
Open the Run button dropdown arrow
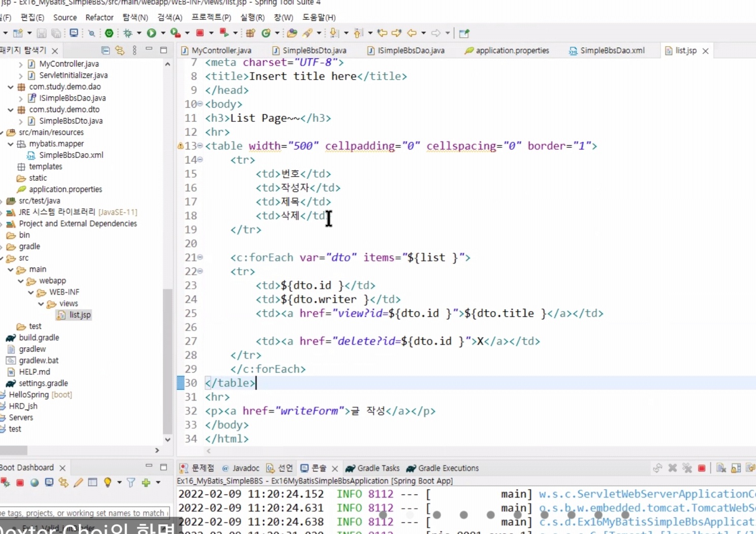163,33
